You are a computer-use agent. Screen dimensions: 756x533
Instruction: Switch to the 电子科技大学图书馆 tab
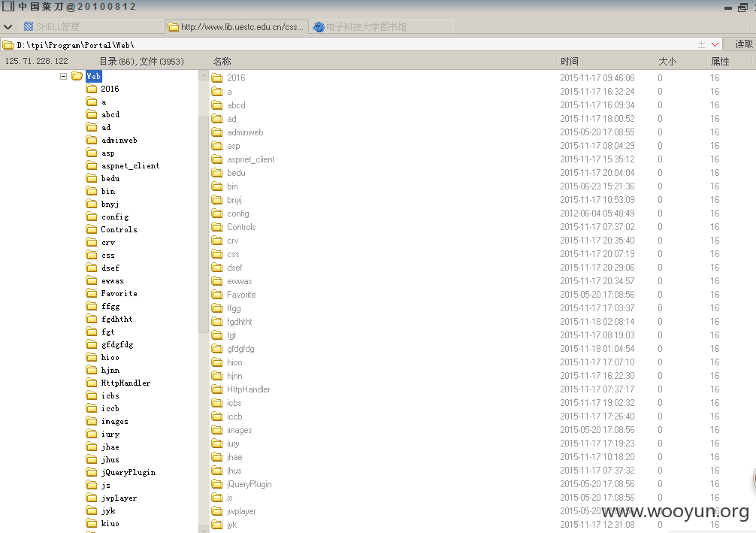coord(381,26)
